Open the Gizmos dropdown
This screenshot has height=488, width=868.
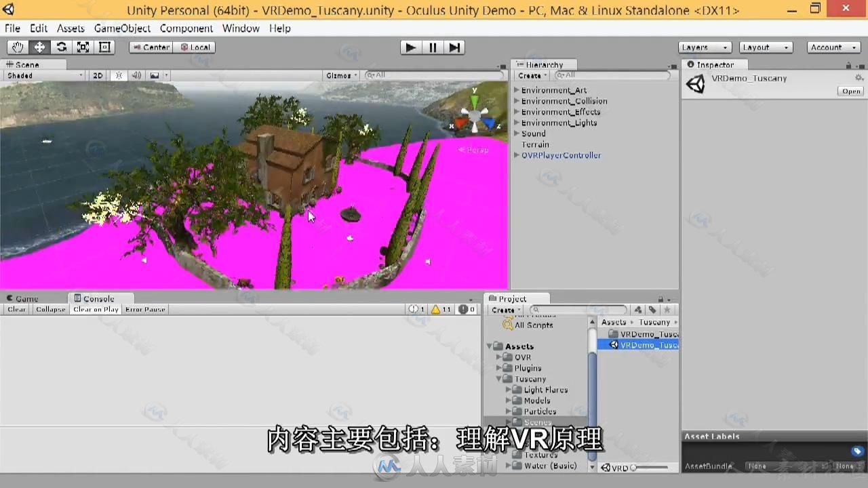[x=340, y=75]
